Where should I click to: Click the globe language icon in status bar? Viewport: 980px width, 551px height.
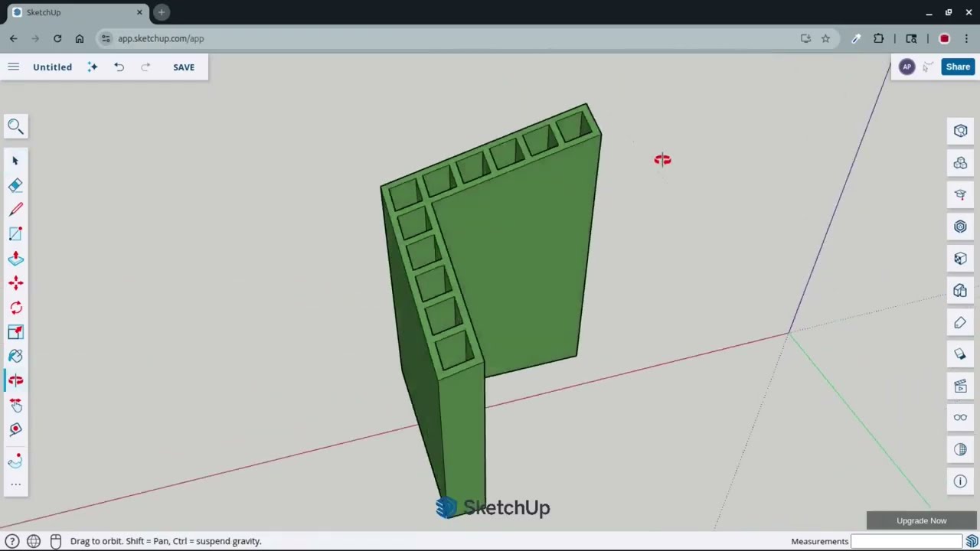coord(34,541)
